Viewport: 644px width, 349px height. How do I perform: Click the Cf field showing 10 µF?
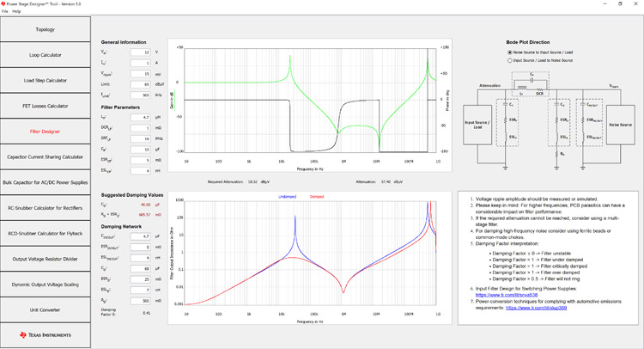[141, 150]
